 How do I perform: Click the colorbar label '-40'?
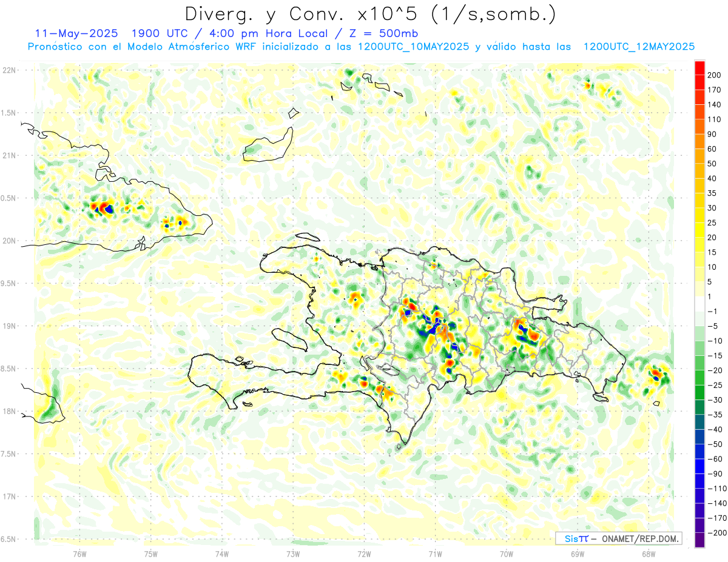tap(715, 430)
